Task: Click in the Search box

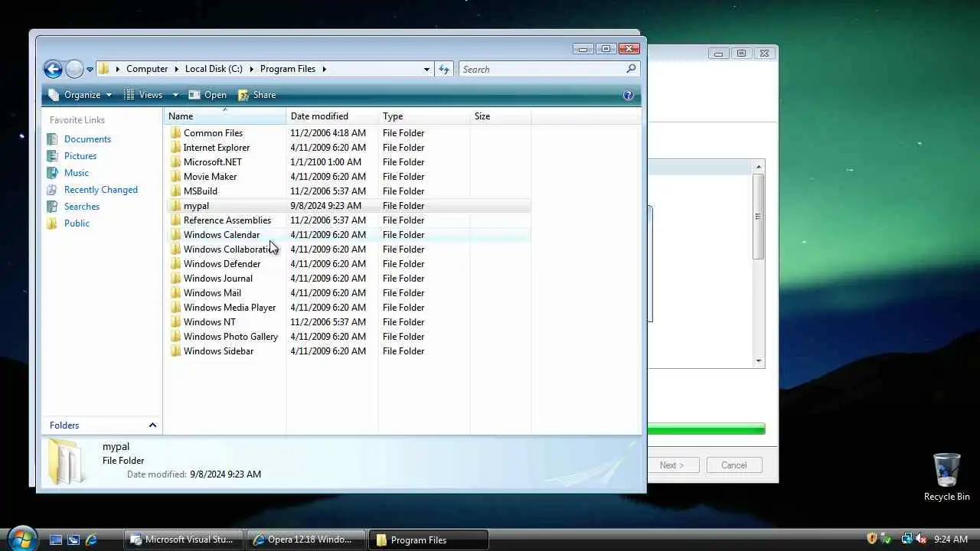Action: point(542,69)
